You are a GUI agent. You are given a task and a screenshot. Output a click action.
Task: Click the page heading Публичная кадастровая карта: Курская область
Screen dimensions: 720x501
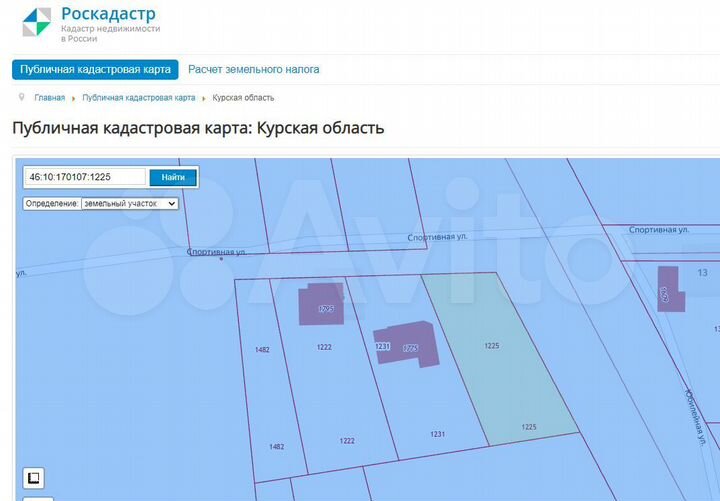pos(198,128)
